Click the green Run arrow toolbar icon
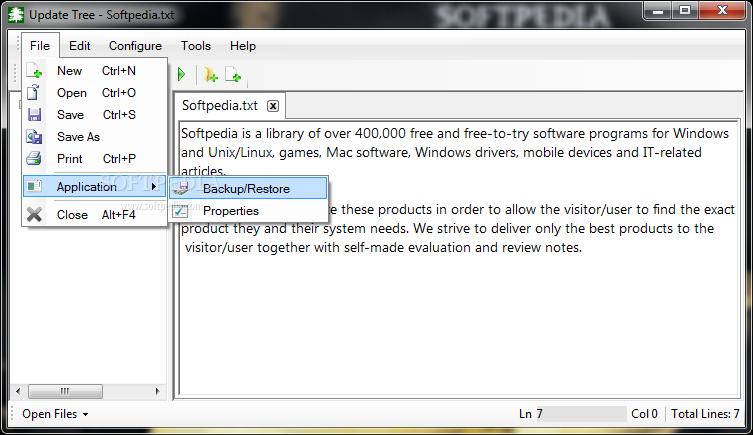Image resolution: width=753 pixels, height=435 pixels. [x=181, y=74]
